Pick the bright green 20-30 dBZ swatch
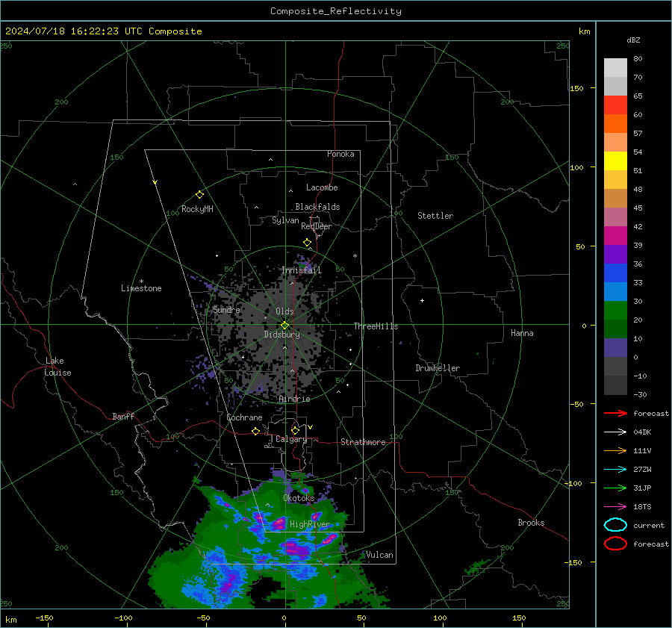The image size is (672, 628). click(x=615, y=311)
